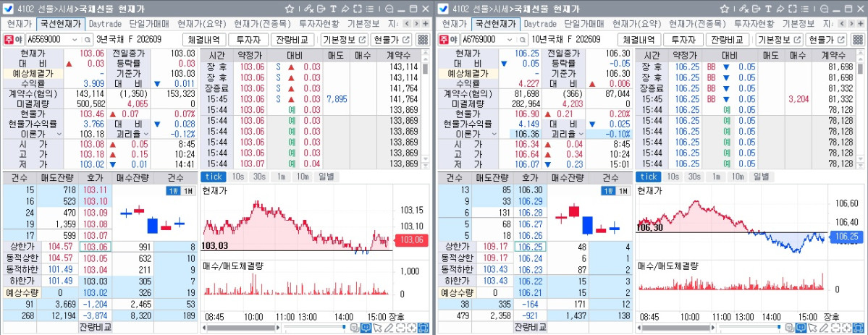The width and height of the screenshot is (868, 335).
Task: Switch to Daytrade tab in left window
Action: point(105,24)
